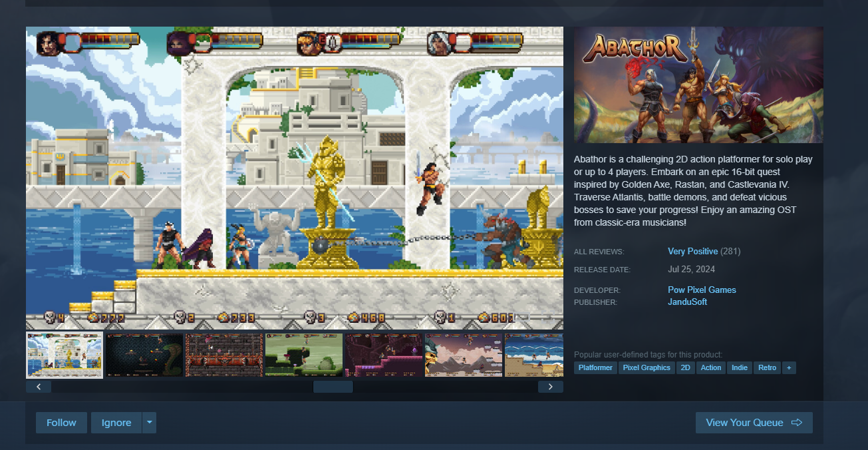
Task: Select the beach shoreline screenshot thumbnail
Action: coord(534,355)
